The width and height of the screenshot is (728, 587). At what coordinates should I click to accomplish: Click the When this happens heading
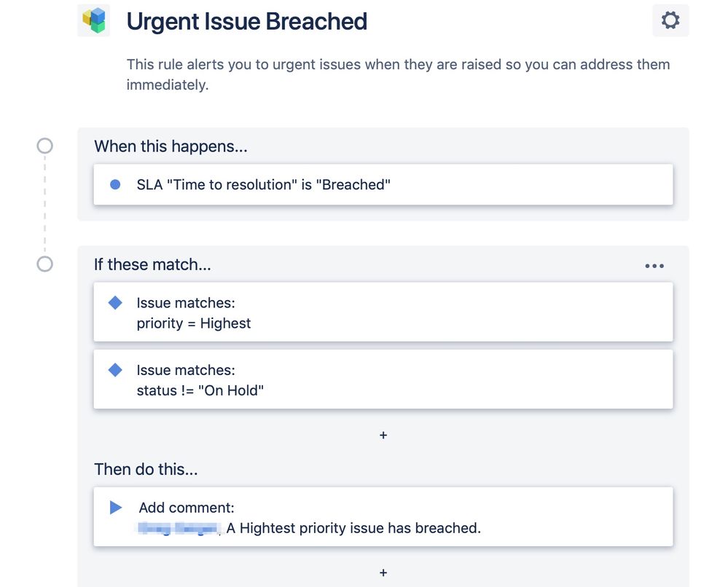click(171, 146)
